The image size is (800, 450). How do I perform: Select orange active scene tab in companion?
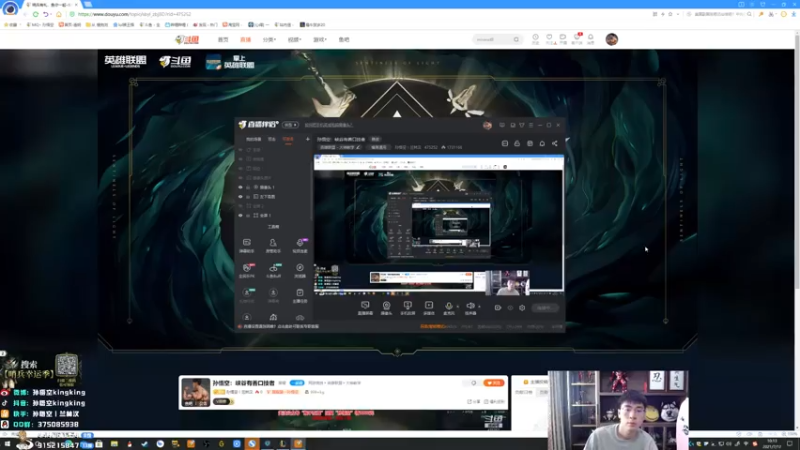(x=288, y=139)
